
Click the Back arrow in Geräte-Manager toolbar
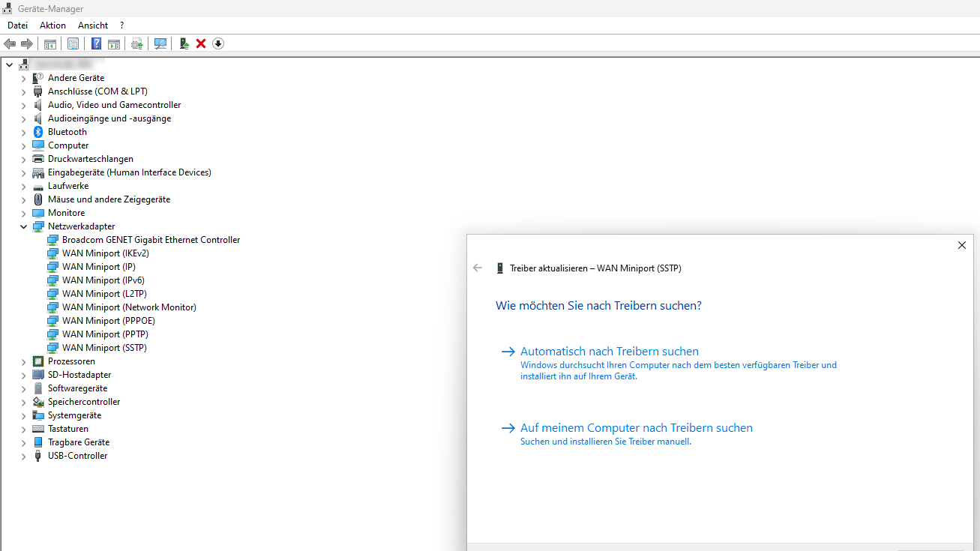(10, 43)
